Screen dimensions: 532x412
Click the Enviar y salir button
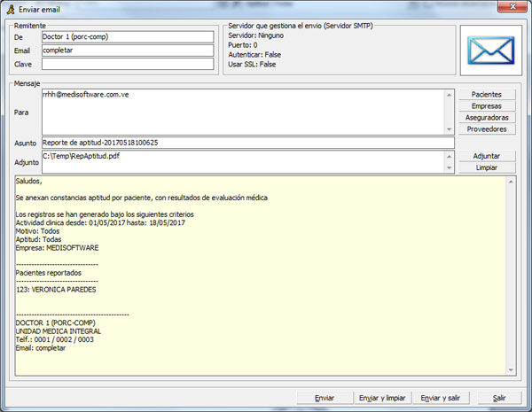(440, 398)
